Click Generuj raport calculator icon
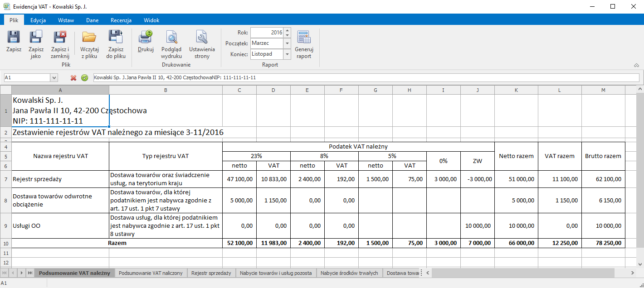The width and height of the screenshot is (644, 288). 304,38
